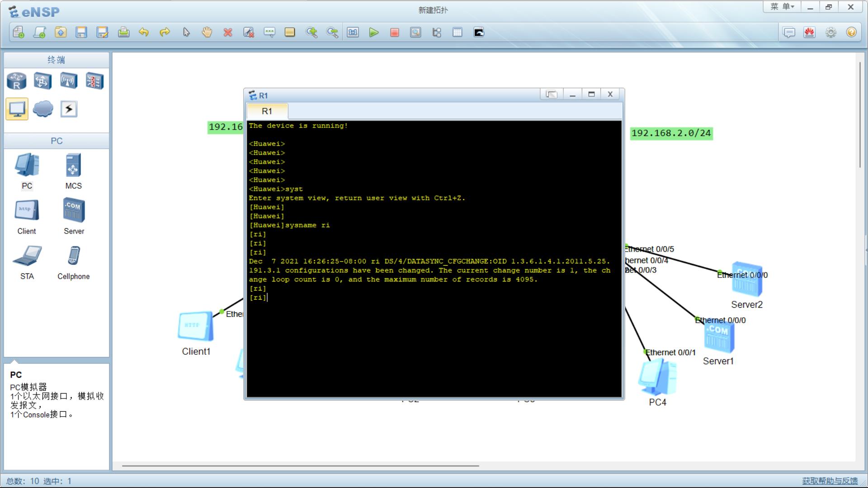Select the Firewall device category

pos(94,81)
